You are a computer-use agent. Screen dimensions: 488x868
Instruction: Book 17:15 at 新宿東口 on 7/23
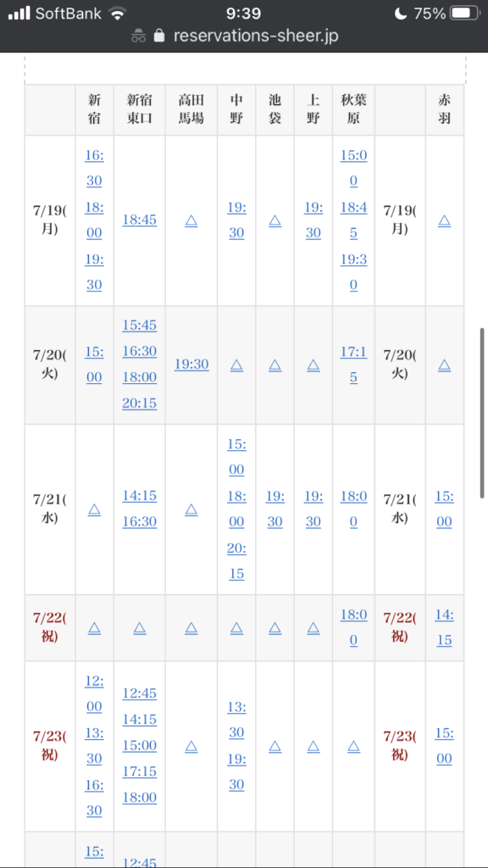click(140, 771)
